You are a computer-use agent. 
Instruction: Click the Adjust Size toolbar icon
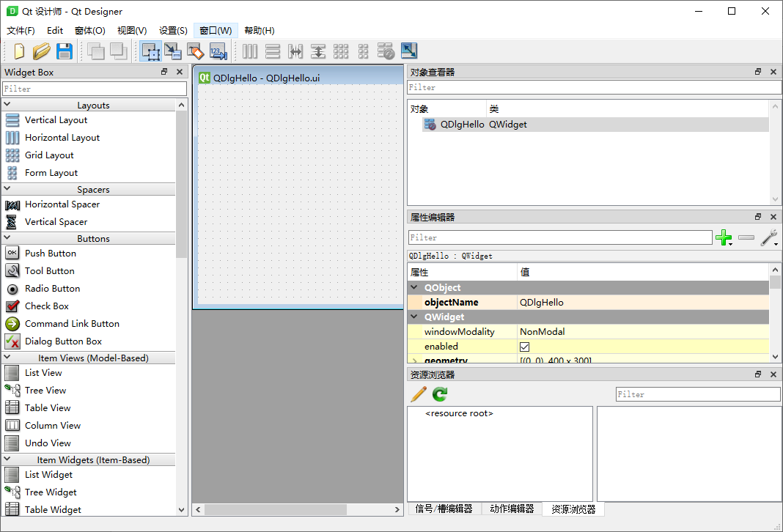(408, 51)
